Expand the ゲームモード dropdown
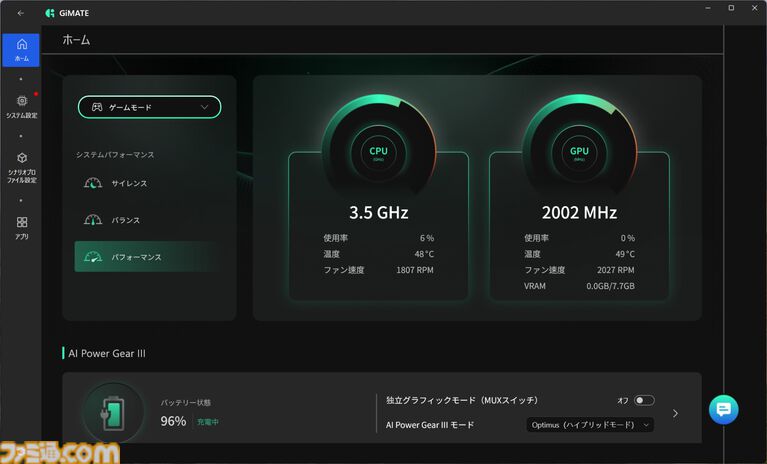Image resolution: width=767 pixels, height=464 pixels. [149, 107]
